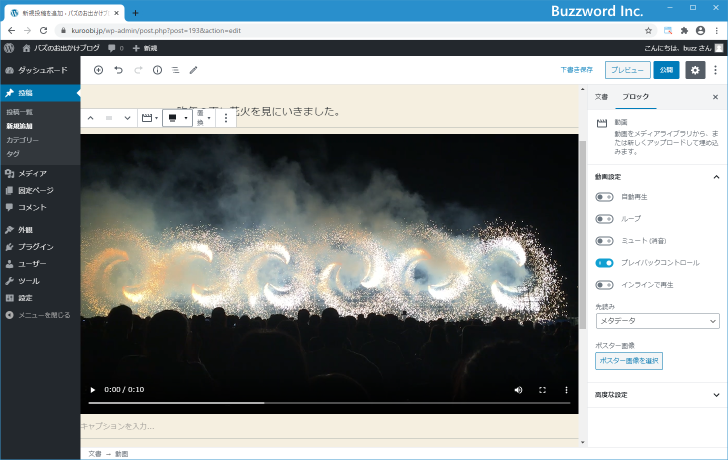The image size is (728, 460).
Task: Open the post details info icon
Action: (157, 70)
